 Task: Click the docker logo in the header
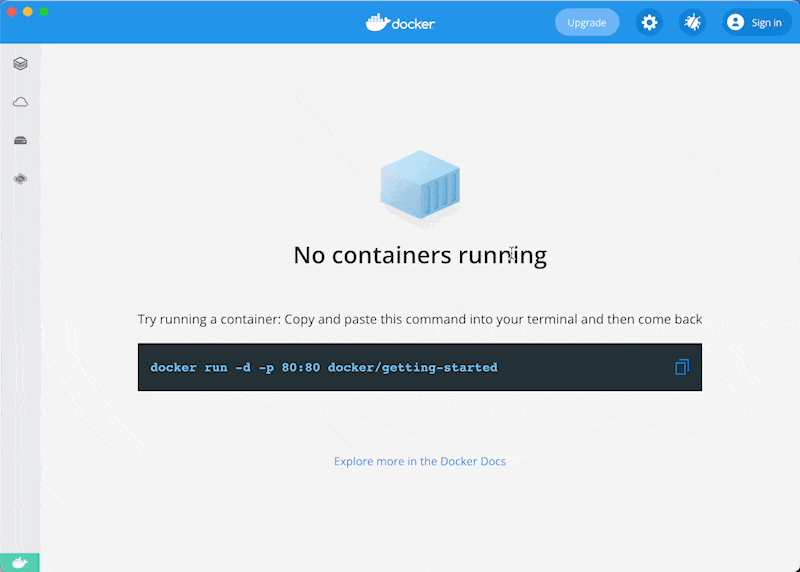click(x=401, y=23)
